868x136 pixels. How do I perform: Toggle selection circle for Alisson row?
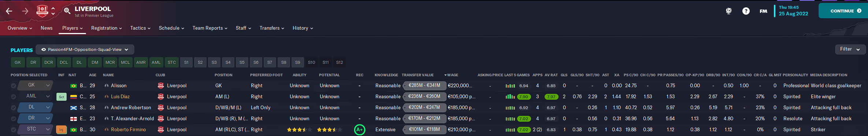click(x=14, y=86)
